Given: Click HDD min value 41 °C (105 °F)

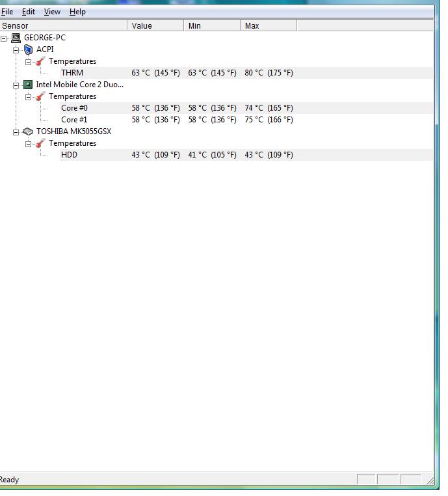Looking at the screenshot, I should pyautogui.click(x=213, y=155).
